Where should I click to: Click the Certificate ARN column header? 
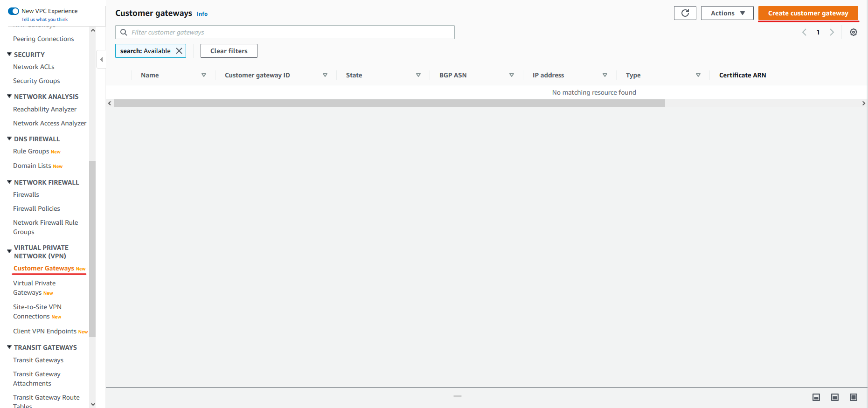(743, 75)
